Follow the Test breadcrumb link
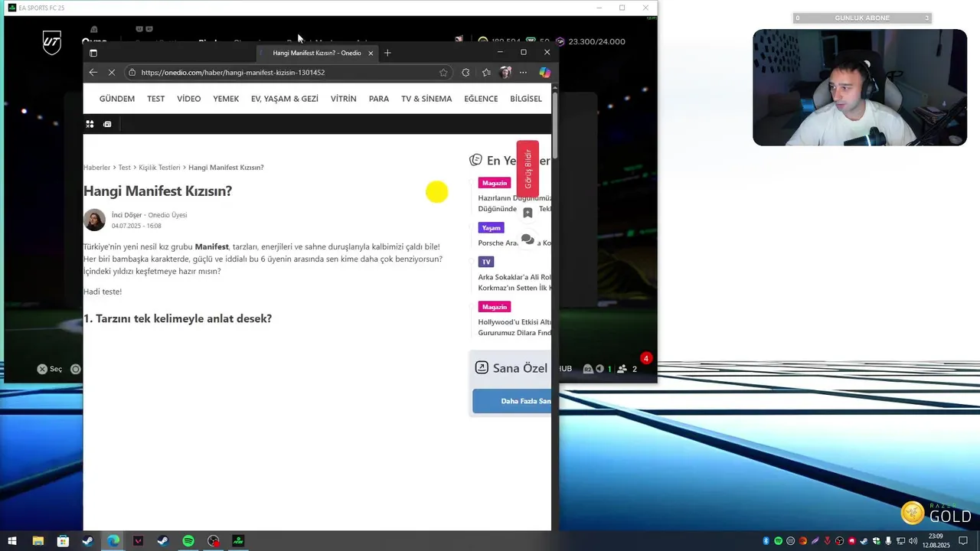 (125, 168)
